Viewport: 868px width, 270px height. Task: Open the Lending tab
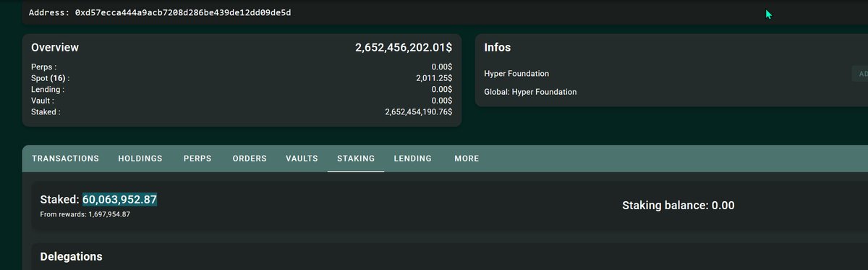pos(412,159)
